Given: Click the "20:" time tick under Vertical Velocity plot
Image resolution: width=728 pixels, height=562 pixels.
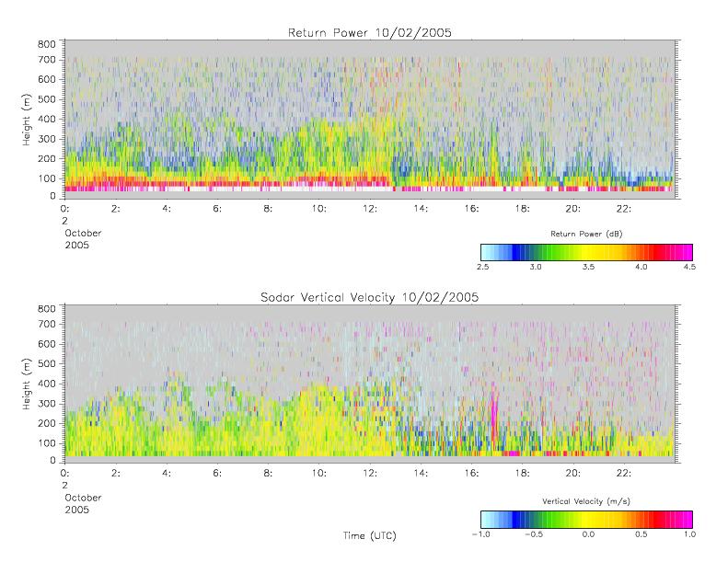Looking at the screenshot, I should click(573, 474).
